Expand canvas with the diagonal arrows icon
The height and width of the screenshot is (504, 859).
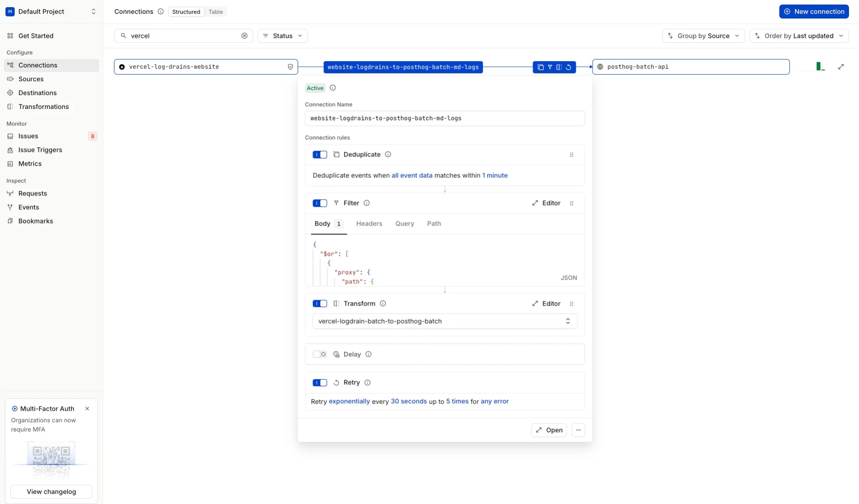pos(842,66)
